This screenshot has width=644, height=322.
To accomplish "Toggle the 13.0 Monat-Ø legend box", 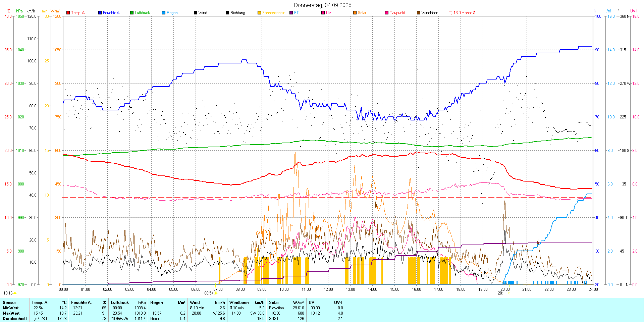I will (x=450, y=13).
